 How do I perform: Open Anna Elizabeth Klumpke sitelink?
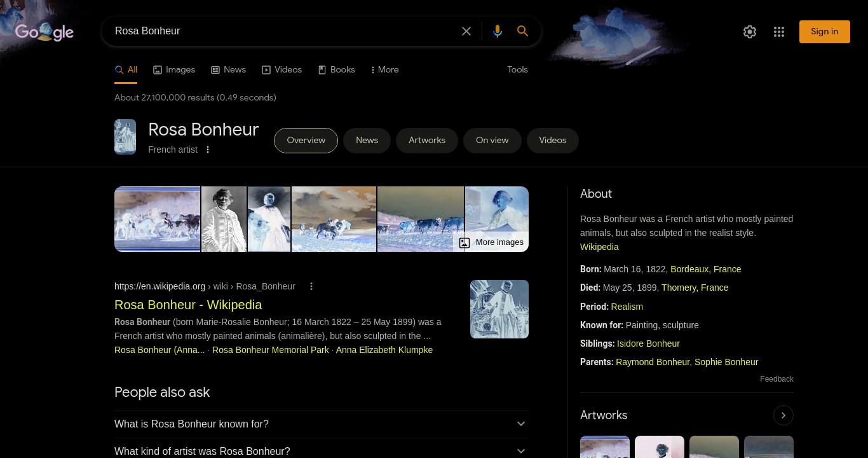tap(384, 350)
